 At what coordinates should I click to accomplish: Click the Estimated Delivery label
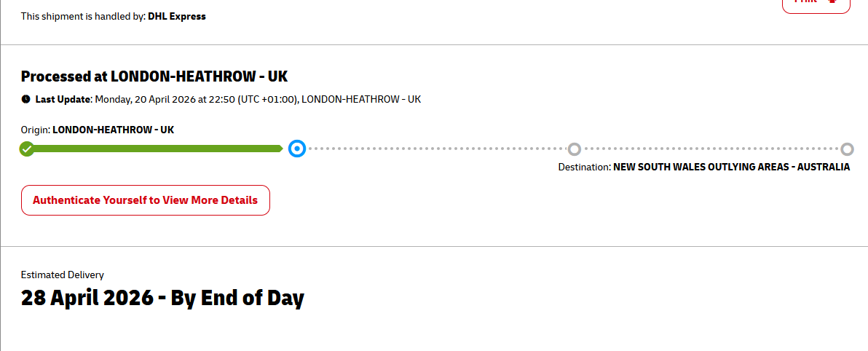tap(63, 275)
